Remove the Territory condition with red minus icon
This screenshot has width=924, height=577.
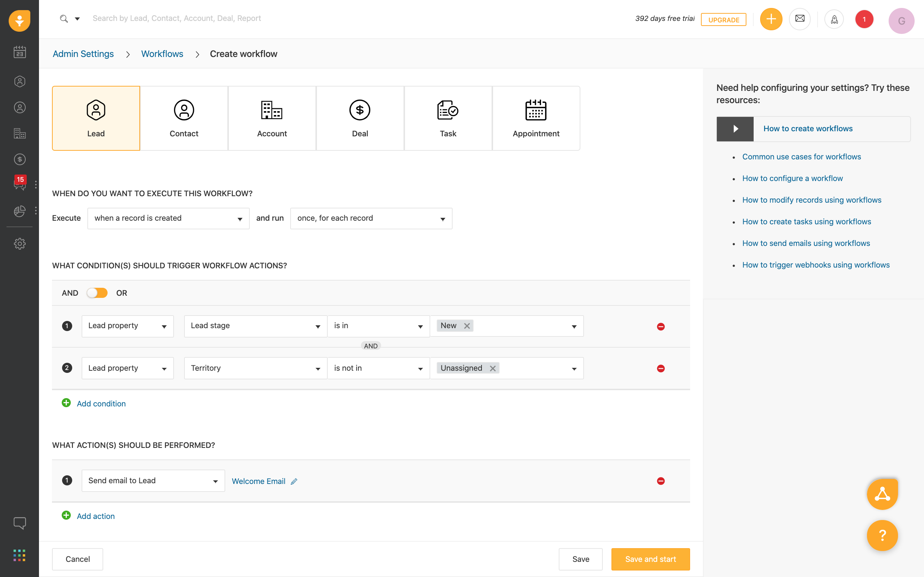(661, 368)
